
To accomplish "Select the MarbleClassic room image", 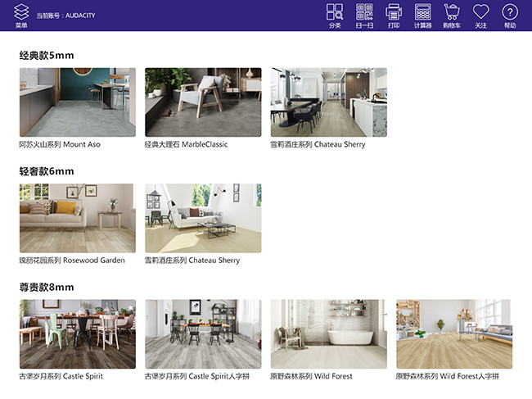I will point(203,102).
